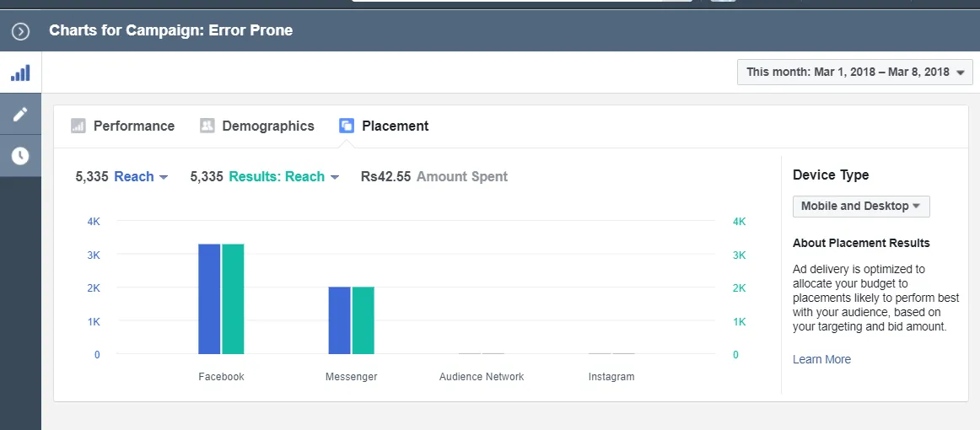This screenshot has width=980, height=430.
Task: Click the green Facebook results bar
Action: pos(233,298)
